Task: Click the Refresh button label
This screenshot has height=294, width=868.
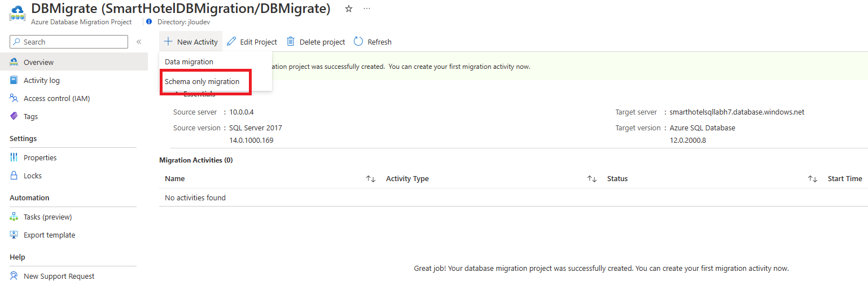Action: pyautogui.click(x=379, y=42)
